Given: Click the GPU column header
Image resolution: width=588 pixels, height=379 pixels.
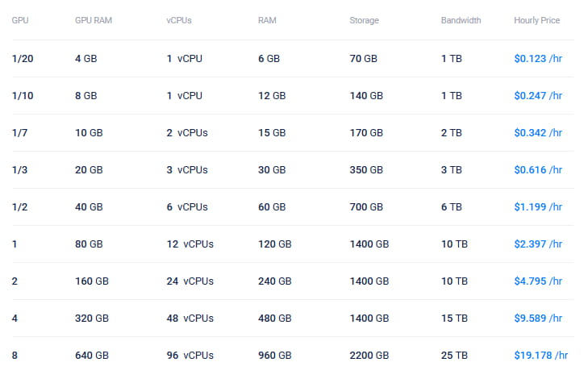Looking at the screenshot, I should [19, 20].
